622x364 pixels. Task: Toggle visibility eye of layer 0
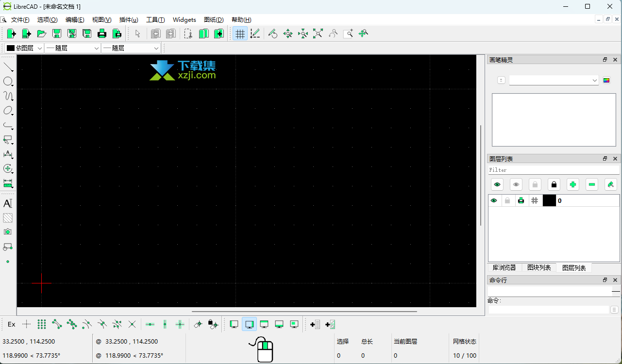pos(494,200)
